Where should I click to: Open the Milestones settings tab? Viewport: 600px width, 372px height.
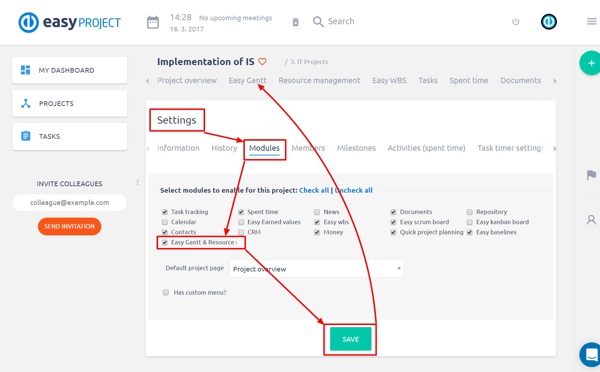(356, 148)
